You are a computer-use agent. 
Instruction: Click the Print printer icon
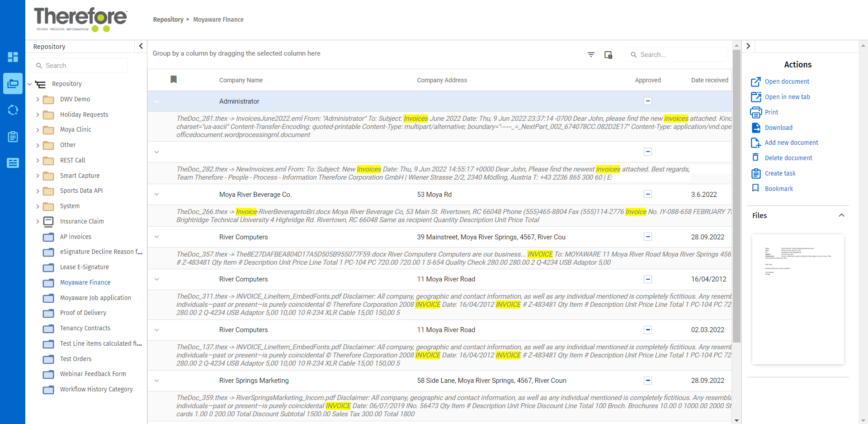pos(756,112)
